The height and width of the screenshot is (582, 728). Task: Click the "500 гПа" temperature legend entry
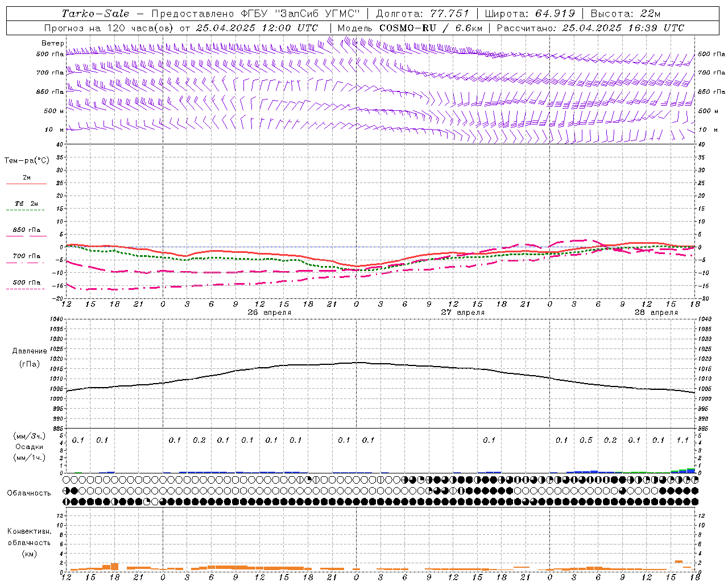(x=27, y=282)
